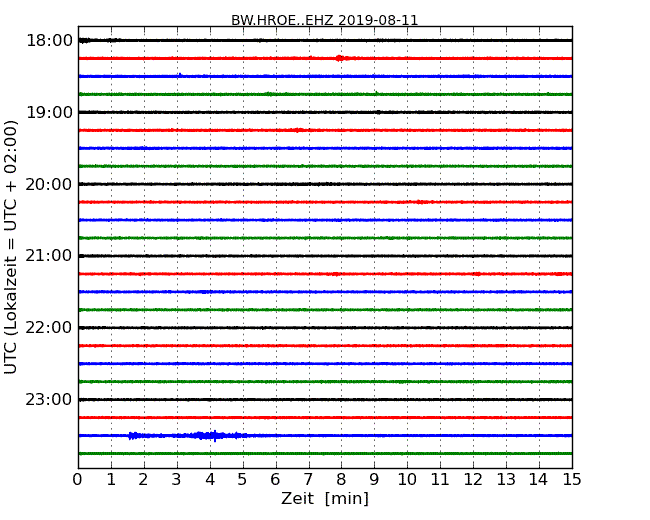
Task: Click x-axis tick label 9
Action: [374, 480]
